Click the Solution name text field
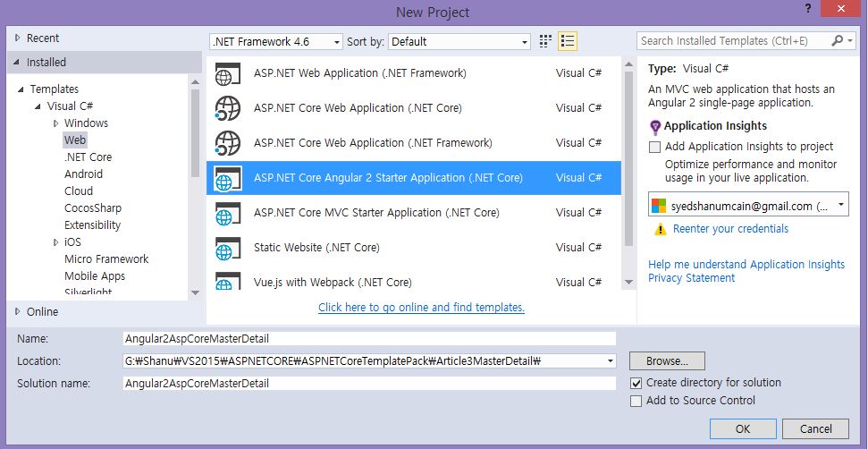 pos(369,383)
